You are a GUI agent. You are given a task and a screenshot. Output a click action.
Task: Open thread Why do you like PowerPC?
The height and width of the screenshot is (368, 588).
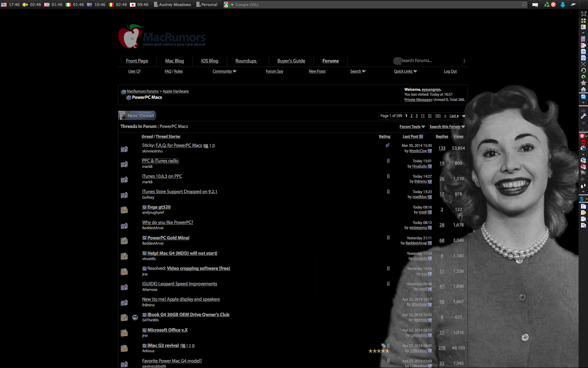[168, 222]
